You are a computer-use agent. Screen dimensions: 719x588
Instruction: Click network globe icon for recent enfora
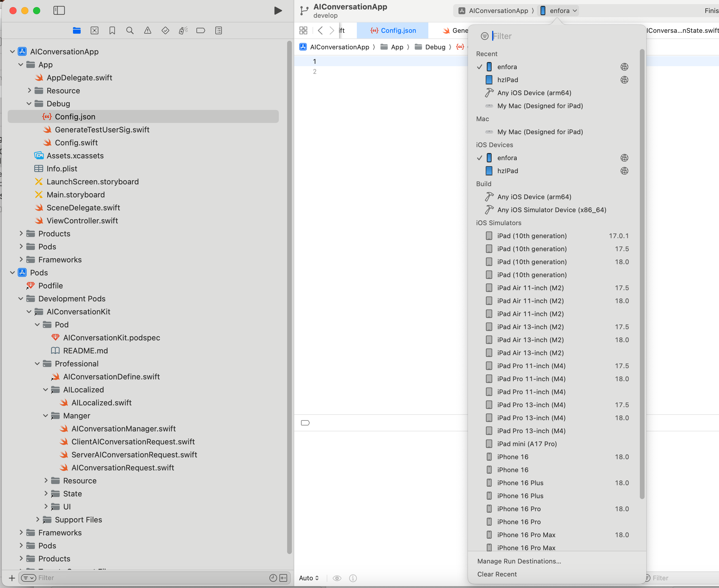point(624,67)
